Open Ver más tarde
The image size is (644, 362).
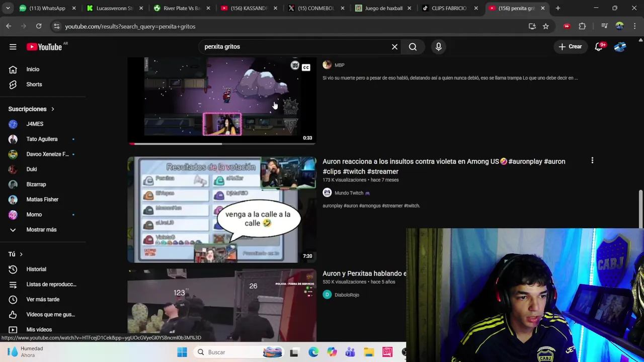click(43, 300)
